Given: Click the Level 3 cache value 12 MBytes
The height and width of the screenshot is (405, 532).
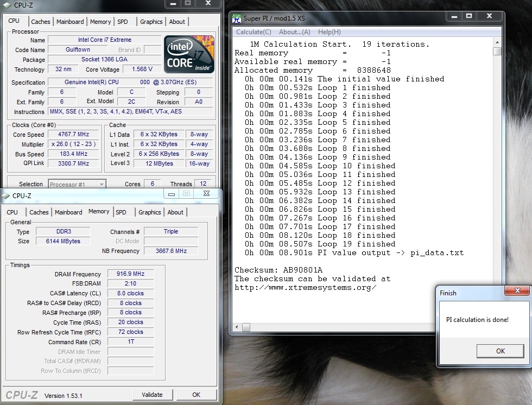Looking at the screenshot, I should tap(159, 163).
